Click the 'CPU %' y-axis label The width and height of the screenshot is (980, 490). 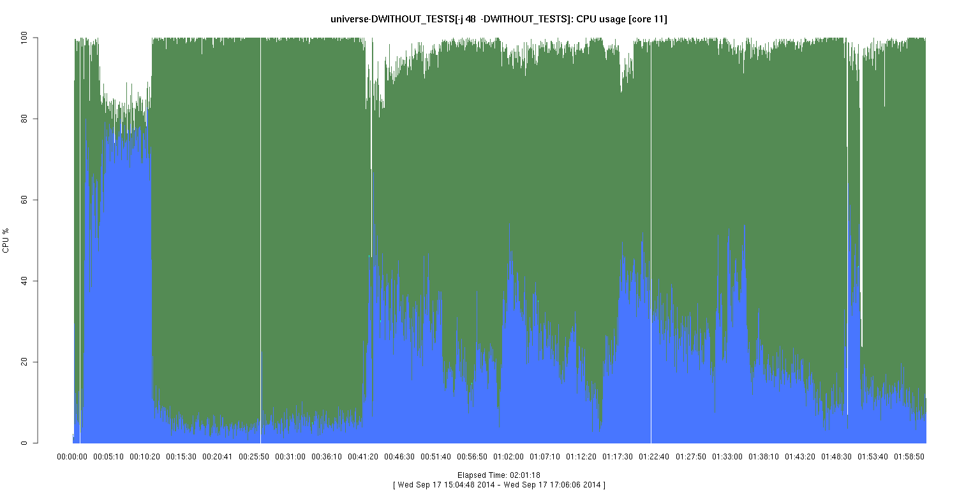(x=6, y=241)
